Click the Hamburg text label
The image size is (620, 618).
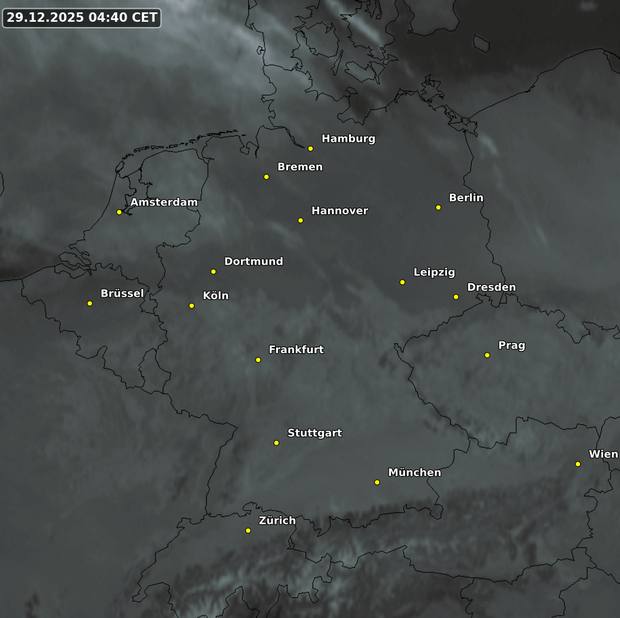point(348,139)
